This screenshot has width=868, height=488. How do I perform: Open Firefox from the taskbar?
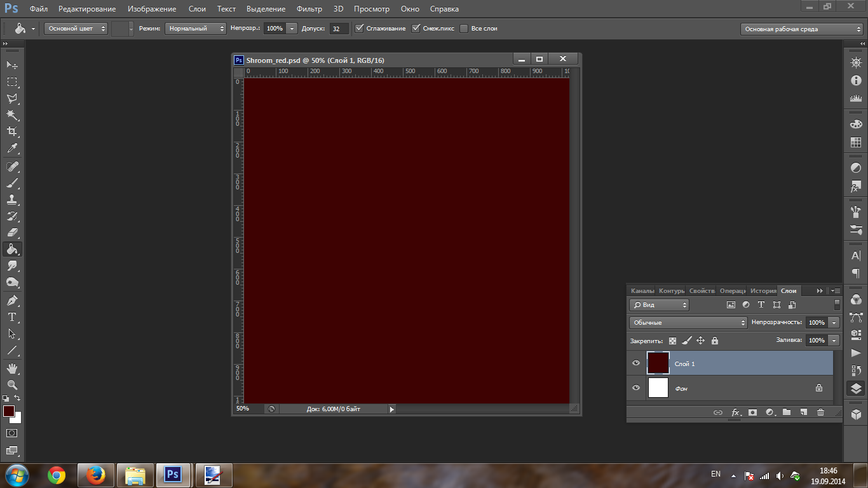pos(96,475)
